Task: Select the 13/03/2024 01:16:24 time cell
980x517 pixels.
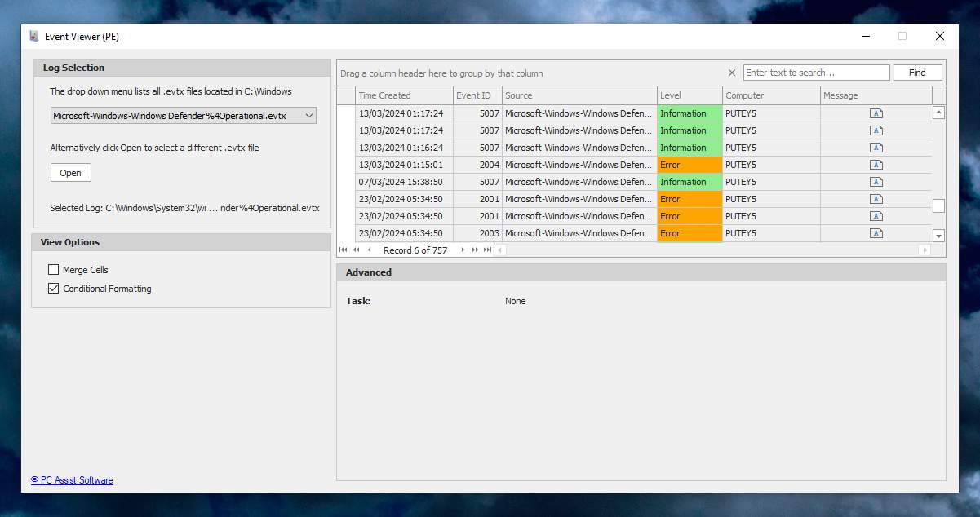Action: pos(404,148)
